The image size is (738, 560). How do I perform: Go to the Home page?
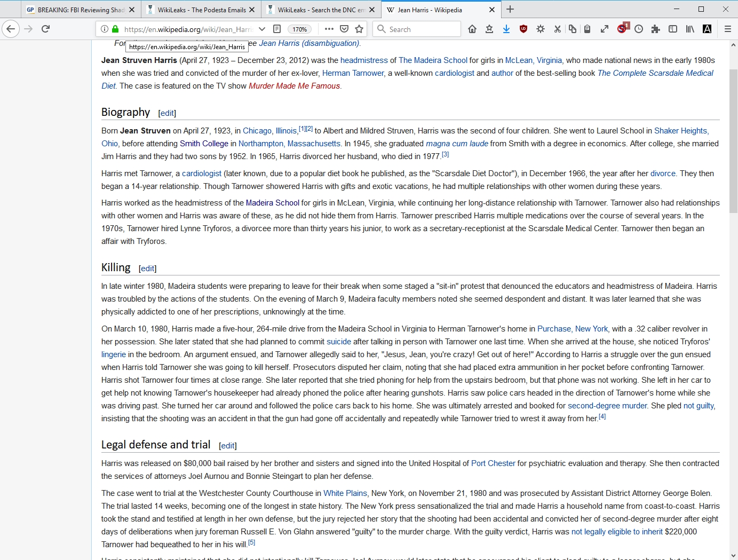coord(472,29)
